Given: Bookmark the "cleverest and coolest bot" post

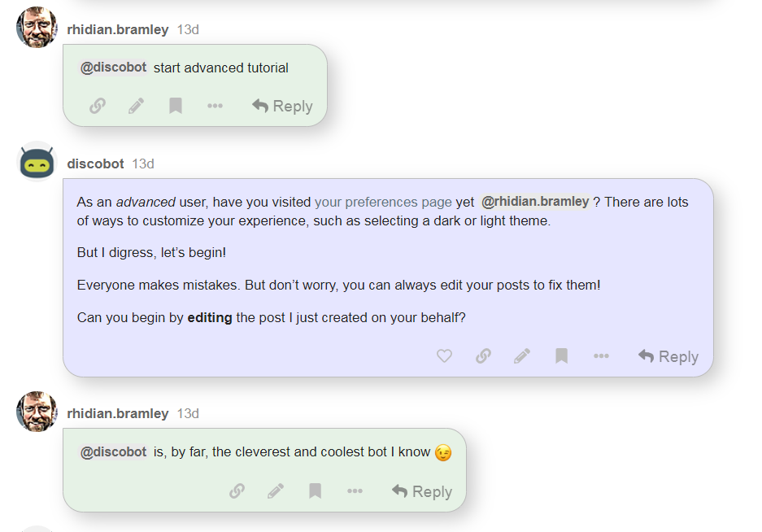Looking at the screenshot, I should tap(315, 491).
